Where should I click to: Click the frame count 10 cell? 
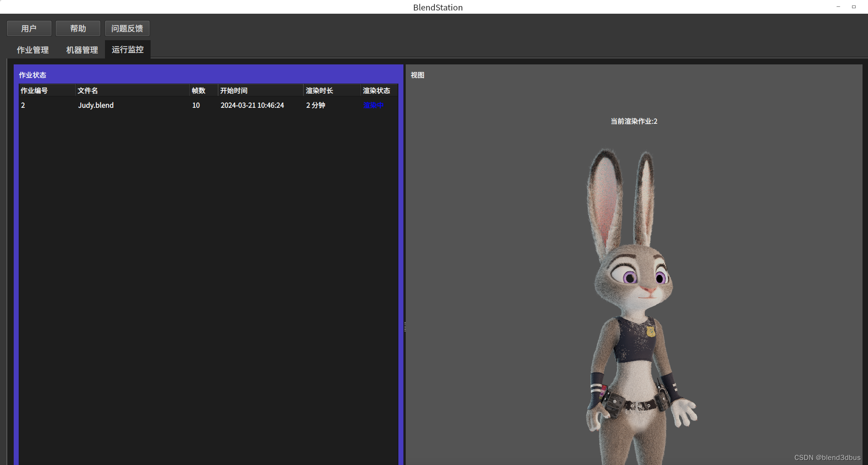(196, 105)
